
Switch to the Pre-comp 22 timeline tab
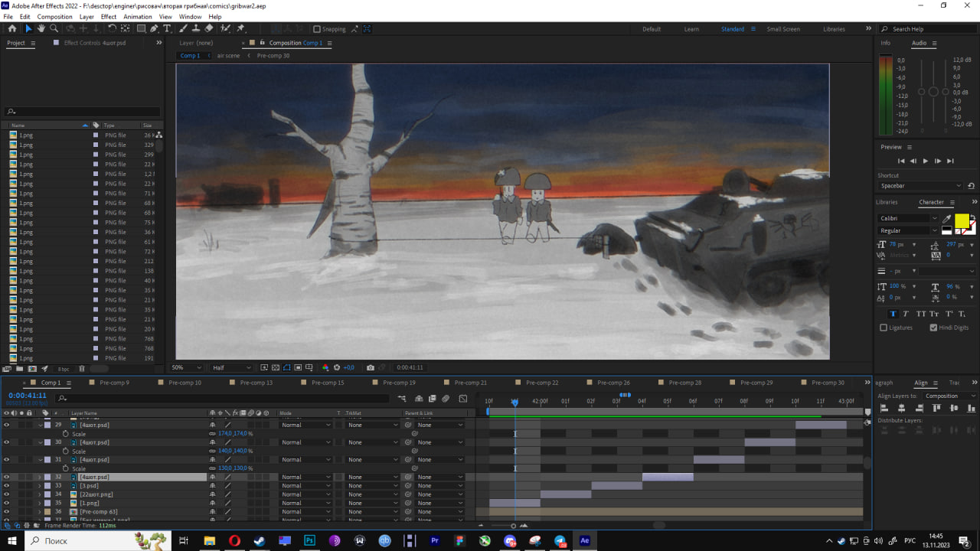[541, 383]
